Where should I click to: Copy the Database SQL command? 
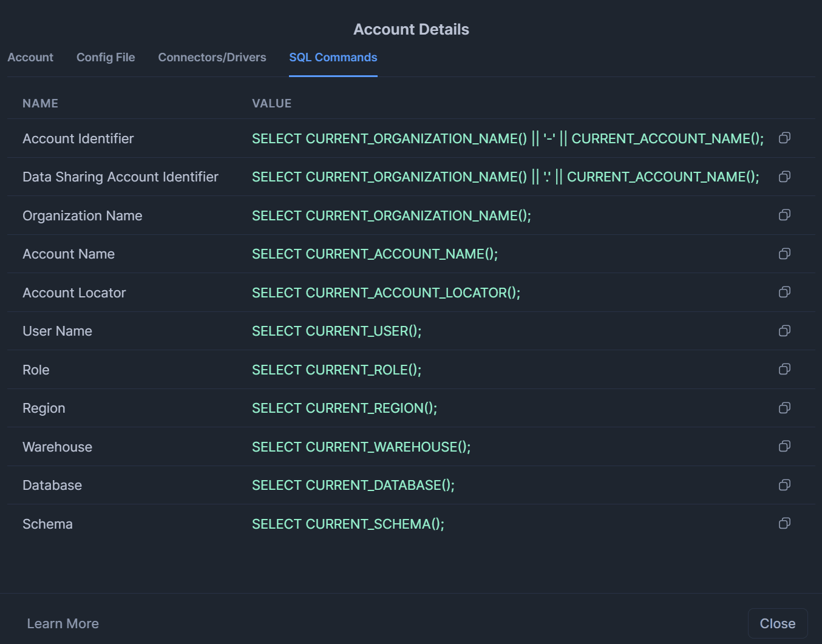(784, 485)
